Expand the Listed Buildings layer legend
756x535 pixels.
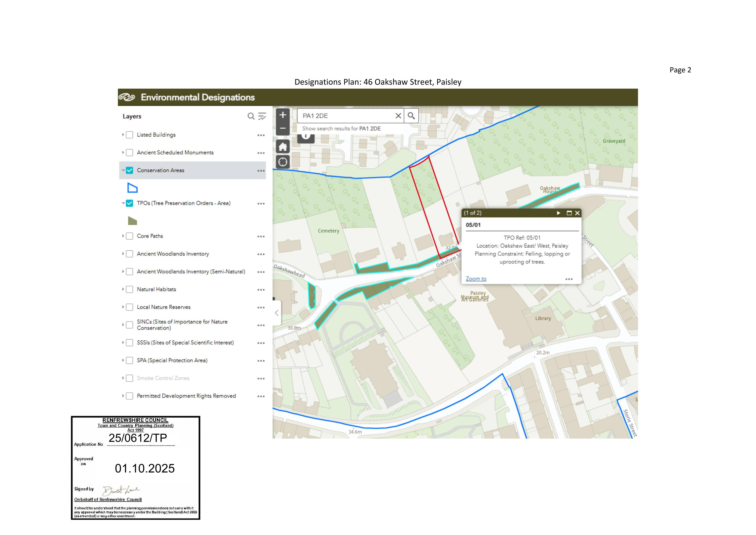pyautogui.click(x=123, y=135)
